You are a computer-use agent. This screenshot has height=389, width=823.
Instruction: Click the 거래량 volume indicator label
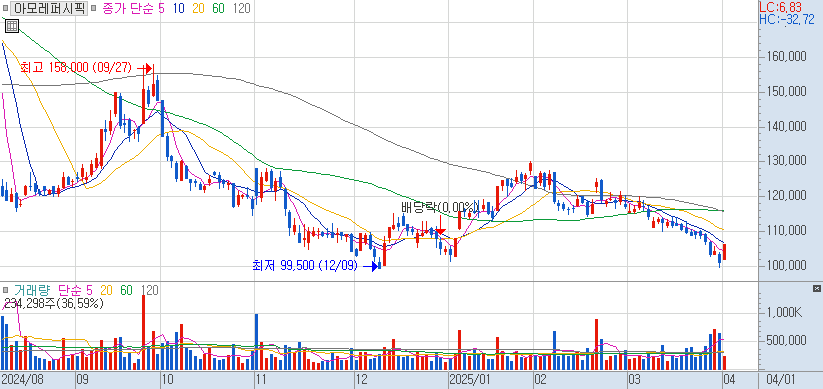(31, 290)
